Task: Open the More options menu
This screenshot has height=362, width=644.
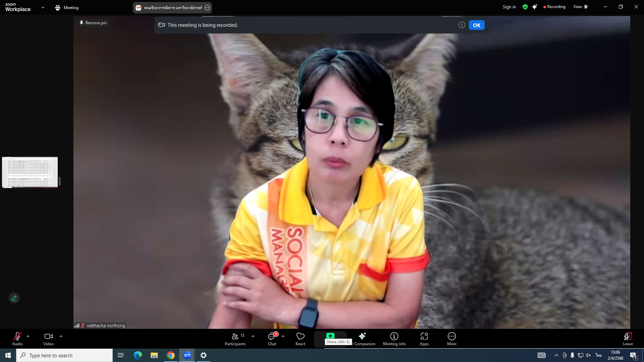Action: click(451, 339)
